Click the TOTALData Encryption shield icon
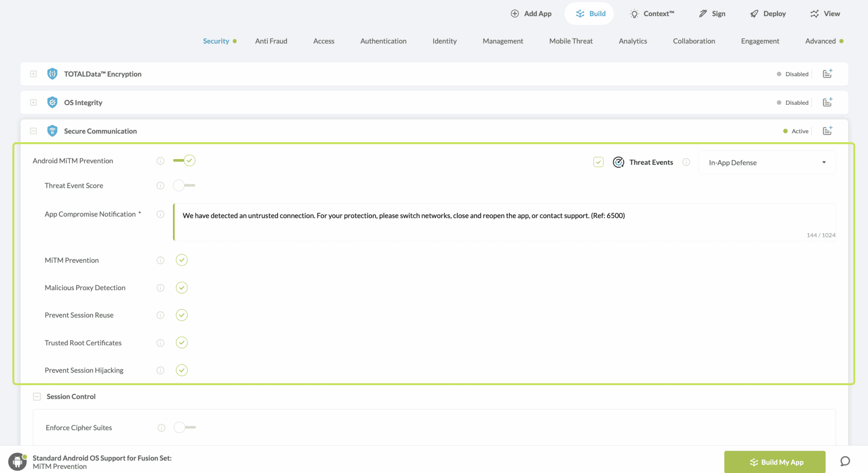The width and height of the screenshot is (868, 473). click(52, 74)
